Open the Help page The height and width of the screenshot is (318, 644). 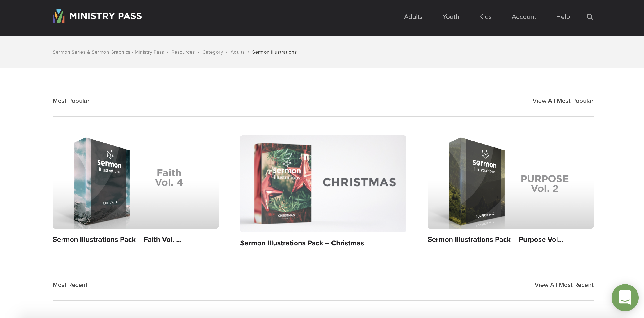point(563,17)
